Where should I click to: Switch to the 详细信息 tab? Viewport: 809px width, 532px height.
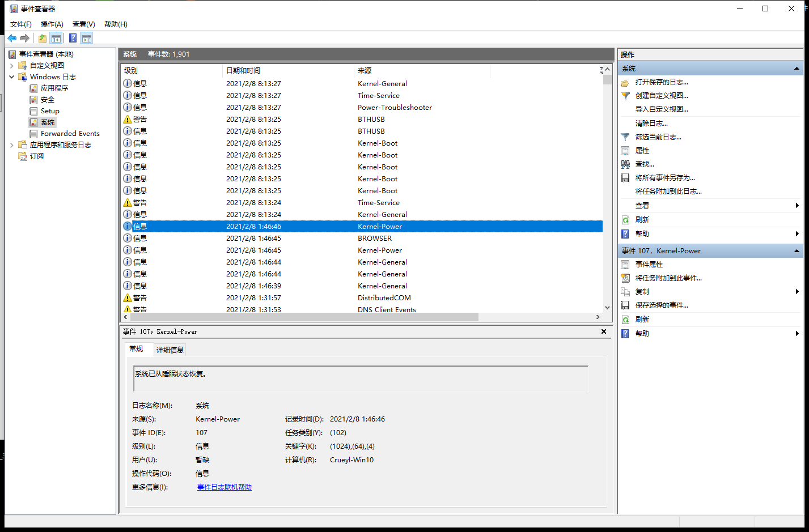[x=170, y=350]
